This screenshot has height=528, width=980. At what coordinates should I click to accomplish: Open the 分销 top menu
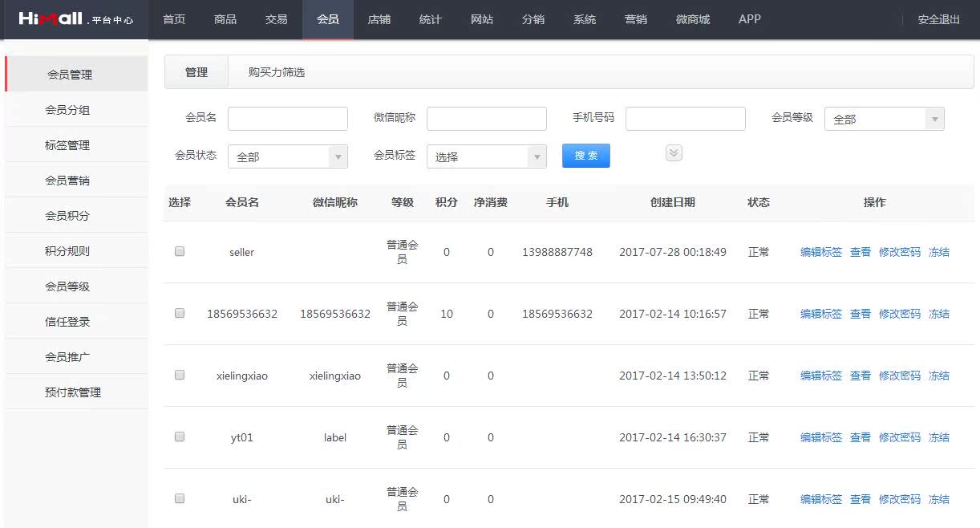click(x=533, y=19)
